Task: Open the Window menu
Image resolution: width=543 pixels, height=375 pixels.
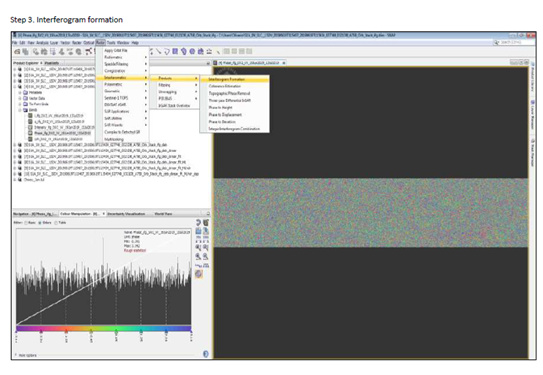Action: pyautogui.click(x=123, y=43)
